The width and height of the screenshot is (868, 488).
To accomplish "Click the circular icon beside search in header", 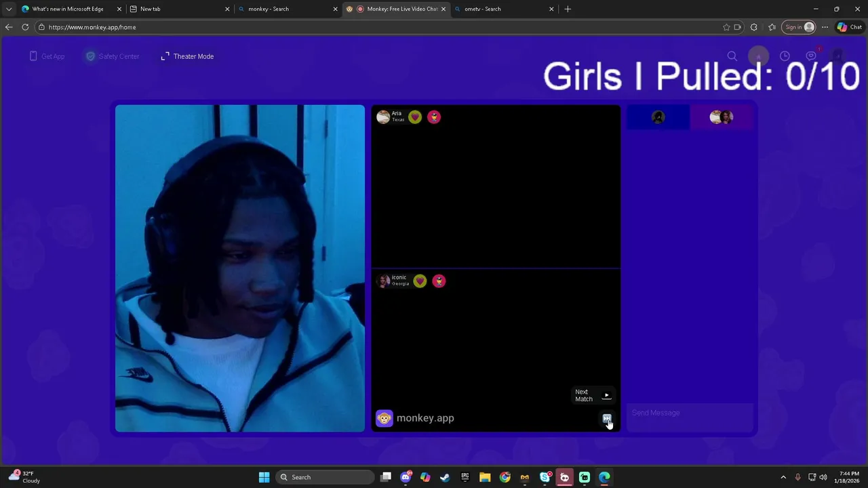I will [759, 56].
